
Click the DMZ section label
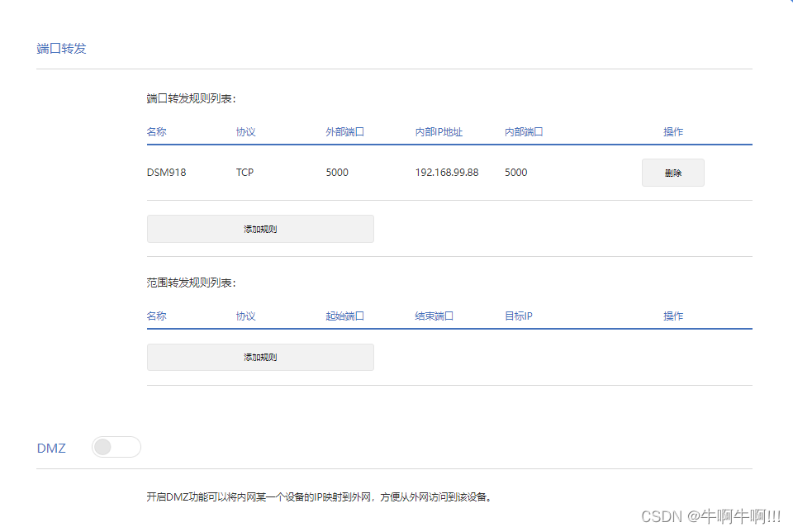coord(51,447)
